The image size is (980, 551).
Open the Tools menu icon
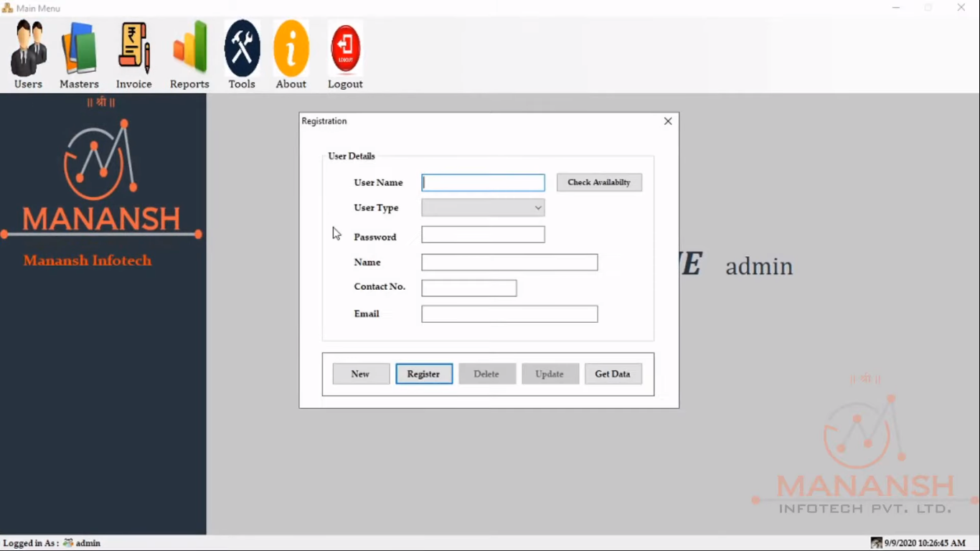[242, 47]
